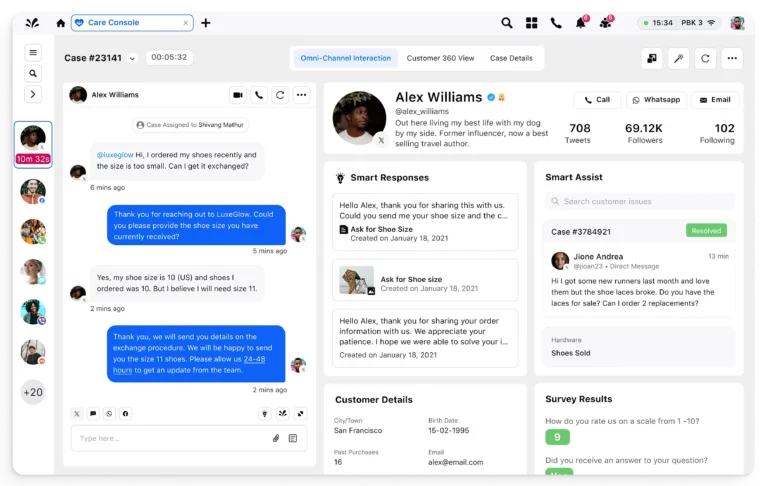Viewport: 769px width, 486px height.
Task: Select the chat message channel icon
Action: click(x=93, y=413)
